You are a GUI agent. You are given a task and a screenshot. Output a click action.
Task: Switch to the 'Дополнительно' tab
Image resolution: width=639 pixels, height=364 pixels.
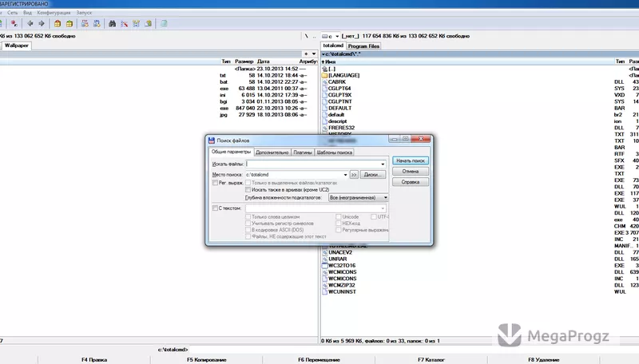tap(272, 152)
